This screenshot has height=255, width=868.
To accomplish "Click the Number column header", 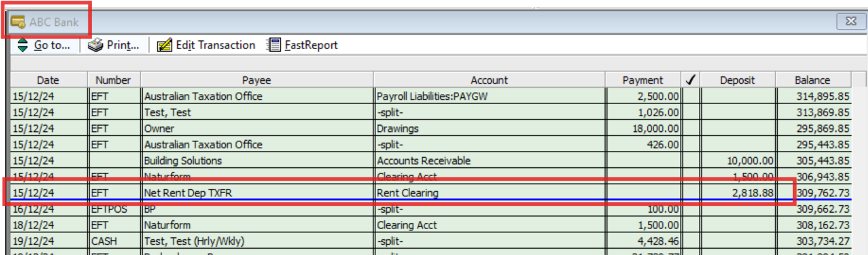I will pos(114,80).
